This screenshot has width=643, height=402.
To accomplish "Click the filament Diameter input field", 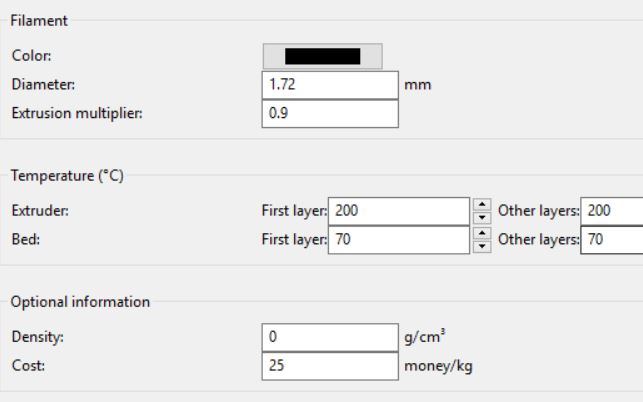I will pyautogui.click(x=330, y=85).
